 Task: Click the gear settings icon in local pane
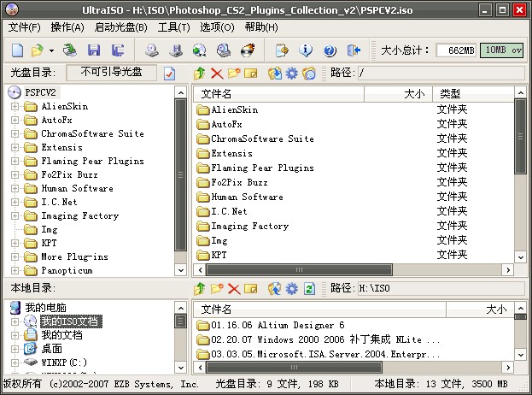(x=291, y=289)
